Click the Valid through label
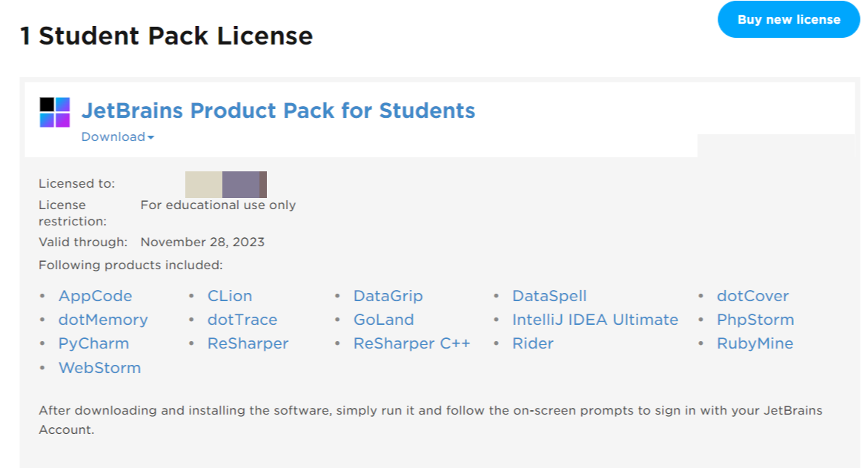The image size is (868, 468). click(x=83, y=242)
